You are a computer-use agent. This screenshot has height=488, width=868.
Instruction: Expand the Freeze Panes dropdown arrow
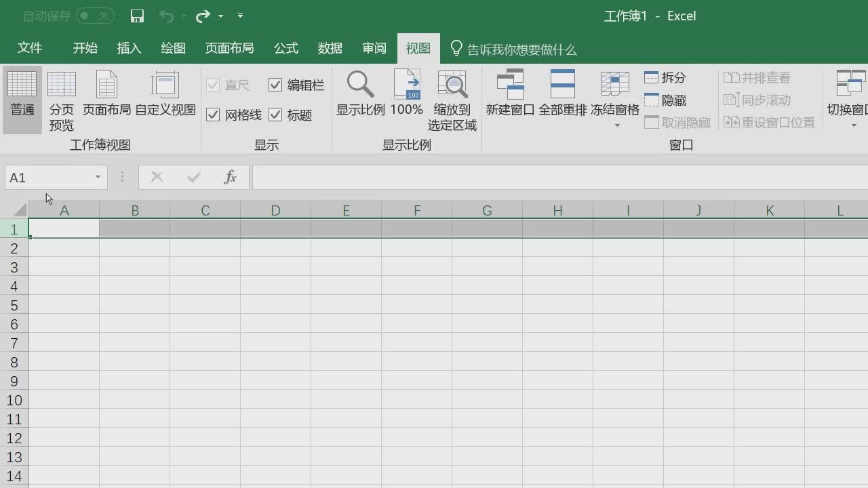click(x=616, y=125)
